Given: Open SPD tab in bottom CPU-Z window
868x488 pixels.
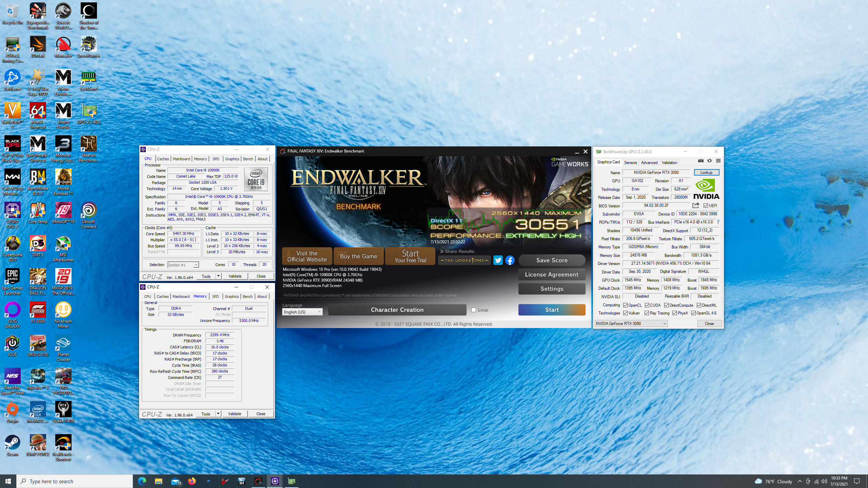Looking at the screenshot, I should point(215,297).
